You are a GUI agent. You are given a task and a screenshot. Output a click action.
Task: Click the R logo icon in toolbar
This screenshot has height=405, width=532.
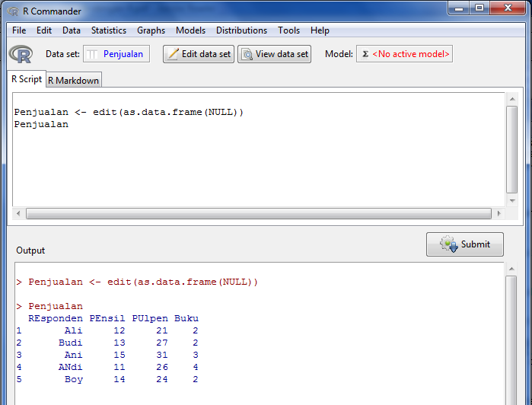(x=21, y=54)
